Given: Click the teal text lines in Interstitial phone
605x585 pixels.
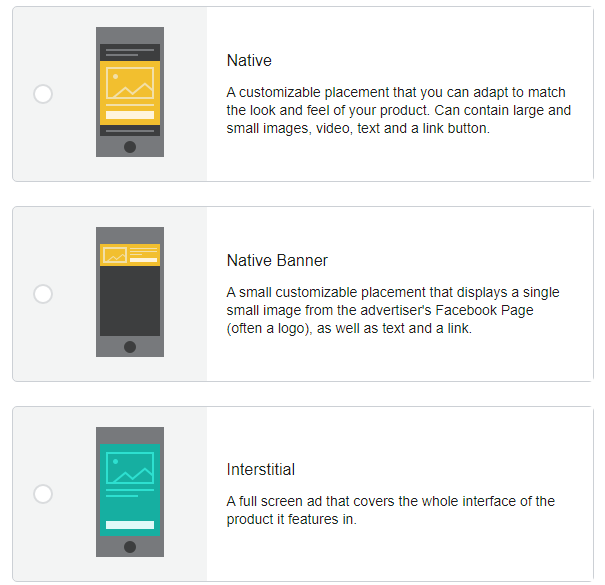Looking at the screenshot, I should (x=122, y=493).
